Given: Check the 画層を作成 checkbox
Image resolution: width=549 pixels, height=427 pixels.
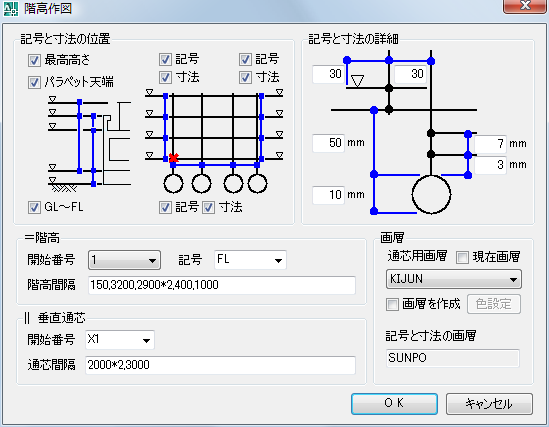Looking at the screenshot, I should click(392, 304).
